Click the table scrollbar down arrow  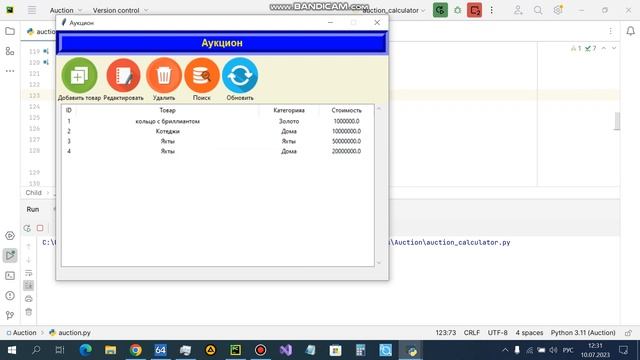tap(378, 262)
